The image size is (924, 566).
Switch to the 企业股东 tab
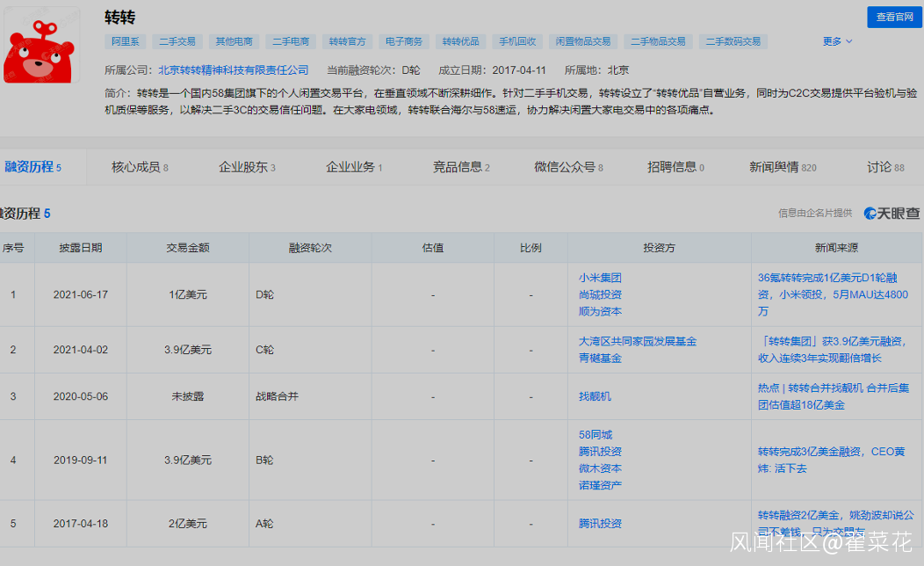coord(247,167)
